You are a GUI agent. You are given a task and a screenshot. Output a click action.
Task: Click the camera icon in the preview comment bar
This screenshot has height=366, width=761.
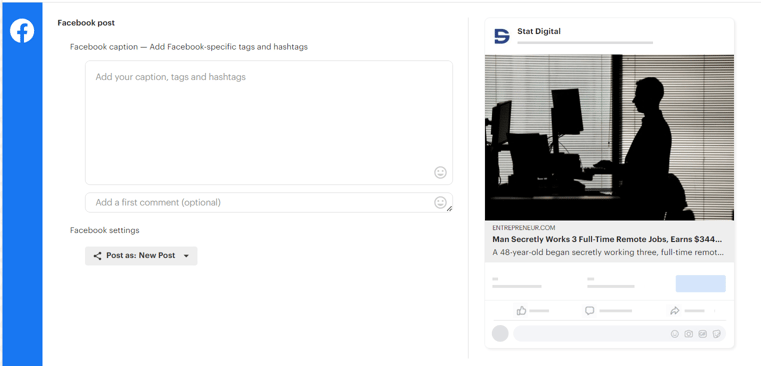tap(689, 334)
